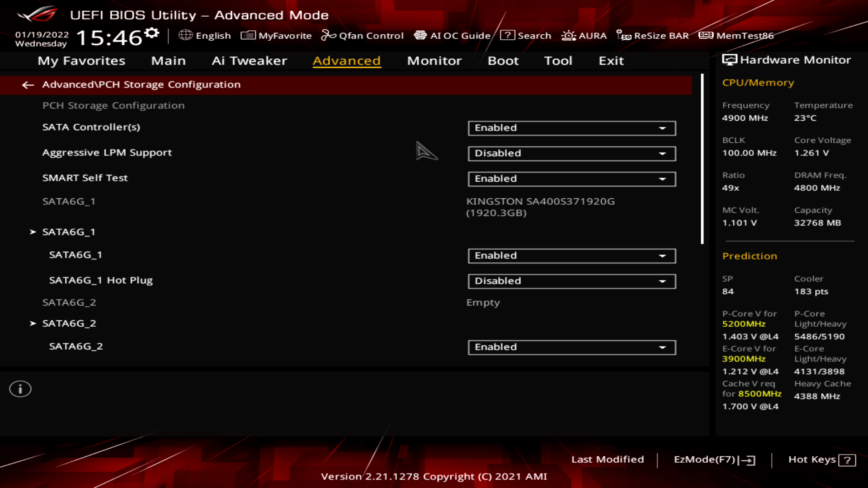868x488 pixels.
Task: Click Last Modified button
Action: click(608, 459)
